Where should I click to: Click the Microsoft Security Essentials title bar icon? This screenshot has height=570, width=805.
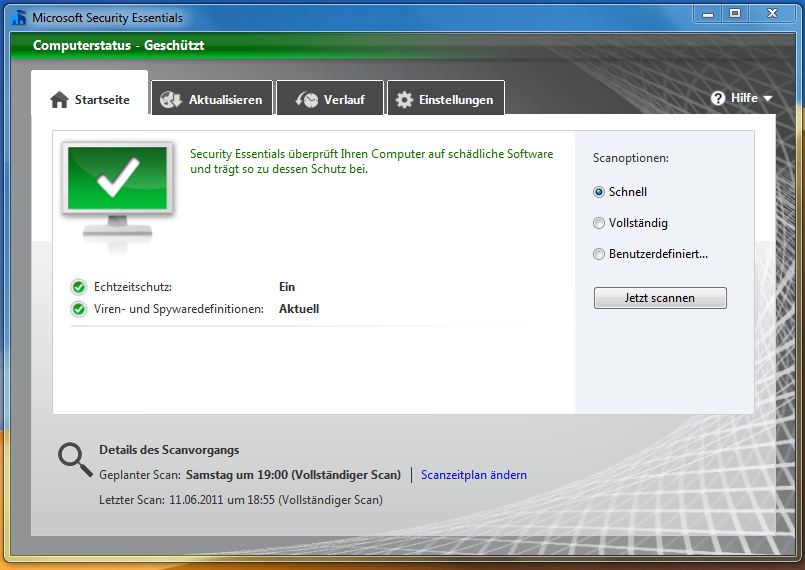[x=20, y=17]
